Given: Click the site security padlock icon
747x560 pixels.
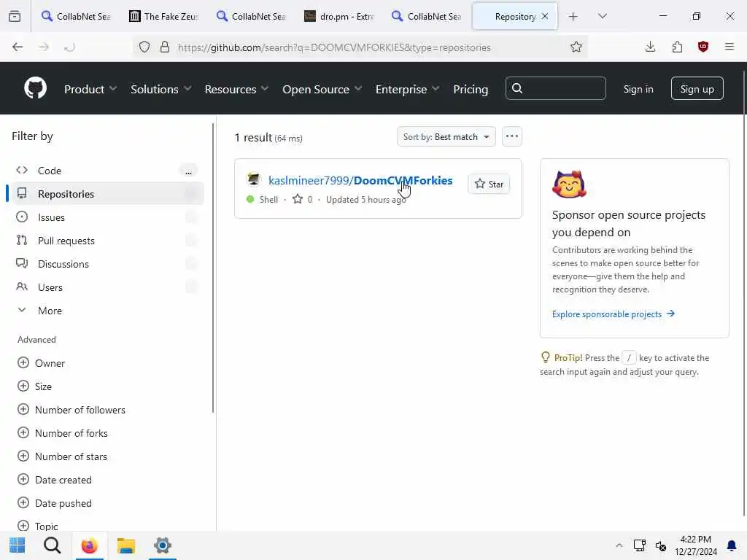Looking at the screenshot, I should click(165, 47).
